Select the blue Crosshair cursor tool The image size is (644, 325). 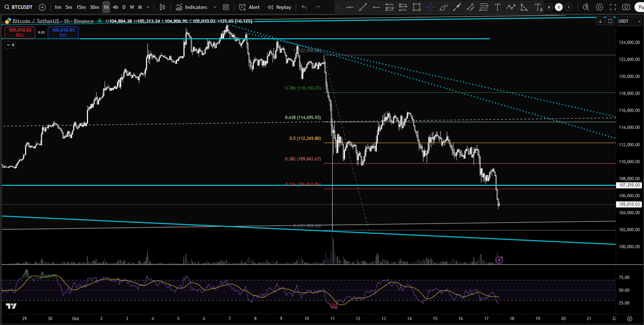[x=430, y=7]
